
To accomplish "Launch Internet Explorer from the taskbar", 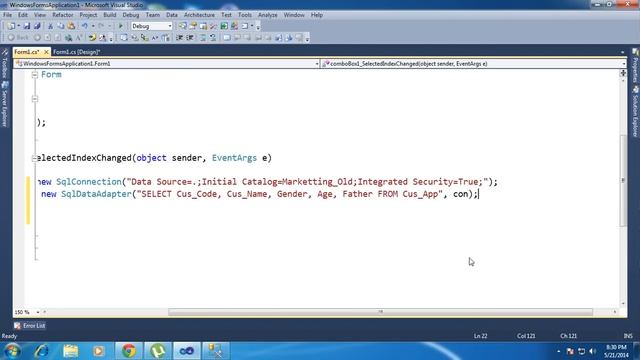I will point(42,351).
